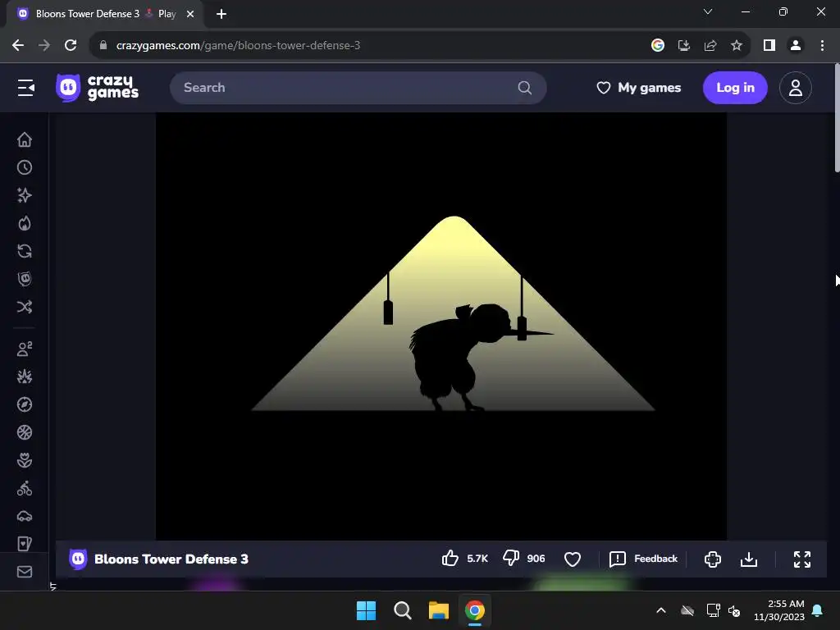This screenshot has height=630, width=840.
Task: Open New games sparkle icon
Action: pos(25,195)
